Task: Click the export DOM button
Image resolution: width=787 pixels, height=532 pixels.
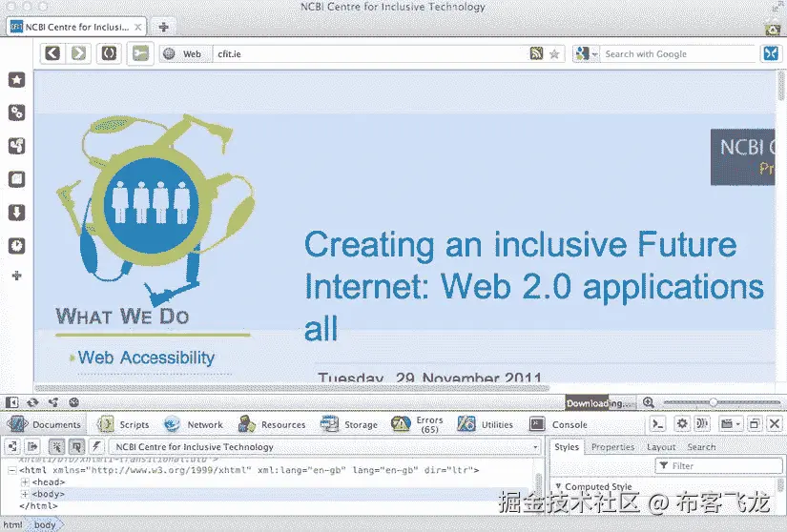Action: (x=32, y=446)
